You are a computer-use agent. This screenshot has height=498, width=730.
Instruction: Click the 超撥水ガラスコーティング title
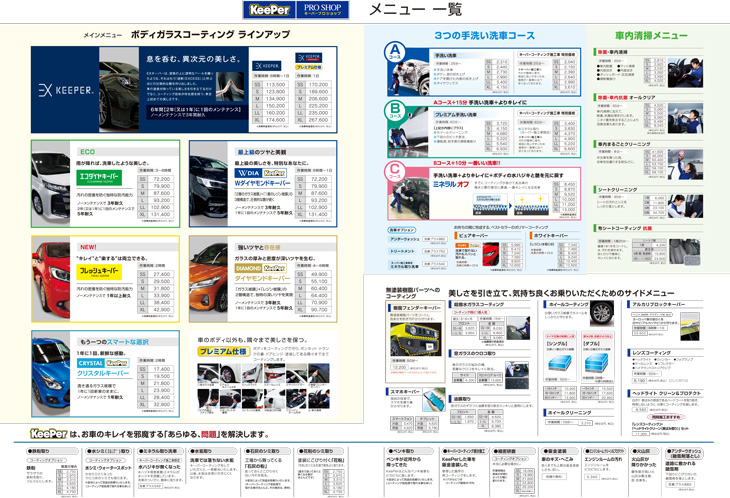click(x=479, y=304)
